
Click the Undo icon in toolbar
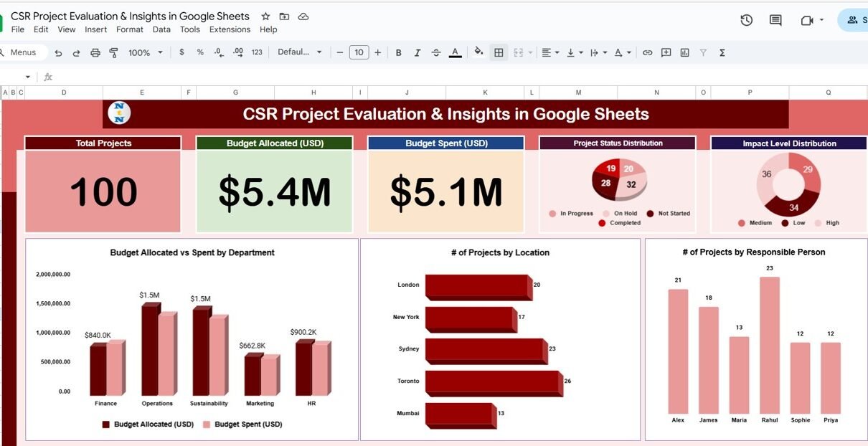58,52
